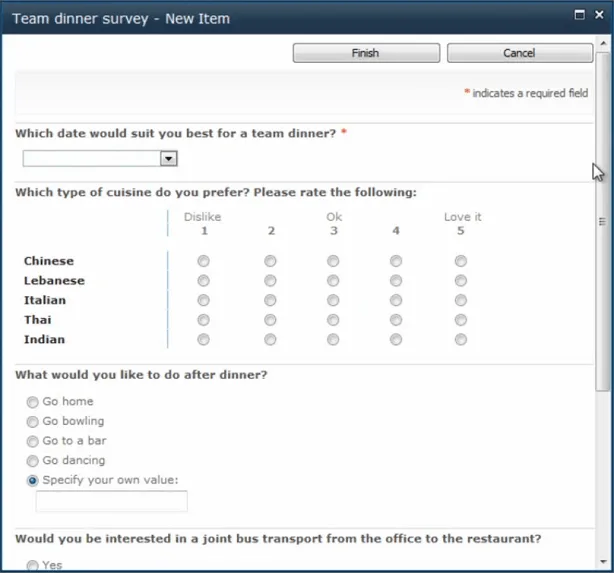Rate Lebanese cuisine as 2

(x=270, y=280)
